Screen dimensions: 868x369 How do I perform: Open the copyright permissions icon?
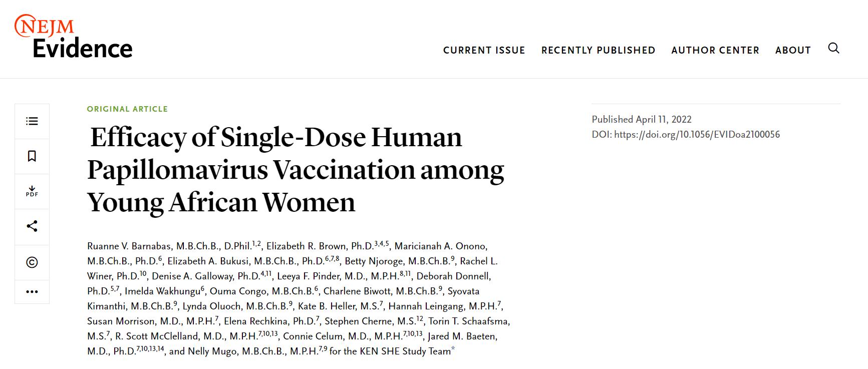click(32, 262)
